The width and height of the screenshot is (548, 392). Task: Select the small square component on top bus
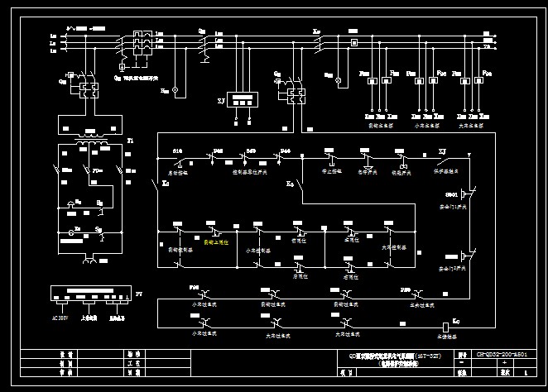coord(353,42)
